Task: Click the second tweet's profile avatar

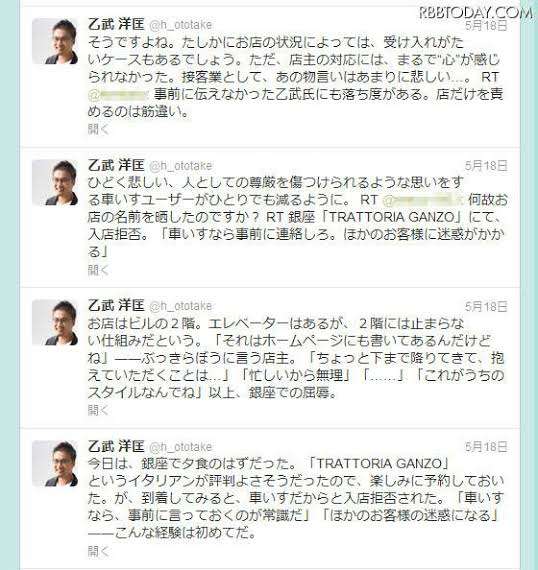Action: click(x=55, y=182)
